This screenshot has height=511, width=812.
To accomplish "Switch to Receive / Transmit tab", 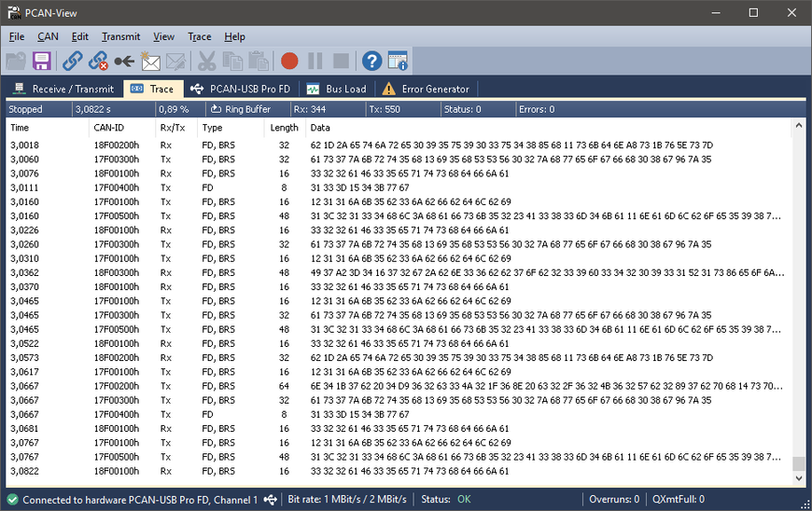I will [x=63, y=89].
